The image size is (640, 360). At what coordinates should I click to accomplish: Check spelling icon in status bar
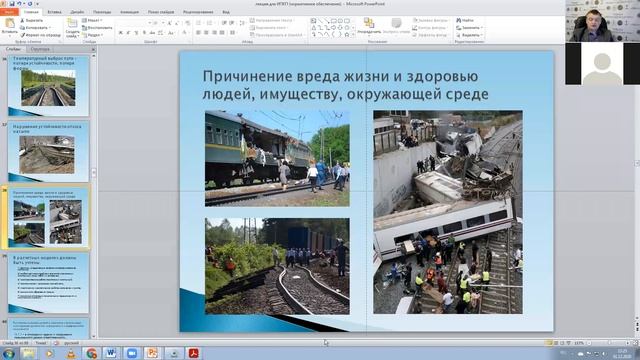57,343
